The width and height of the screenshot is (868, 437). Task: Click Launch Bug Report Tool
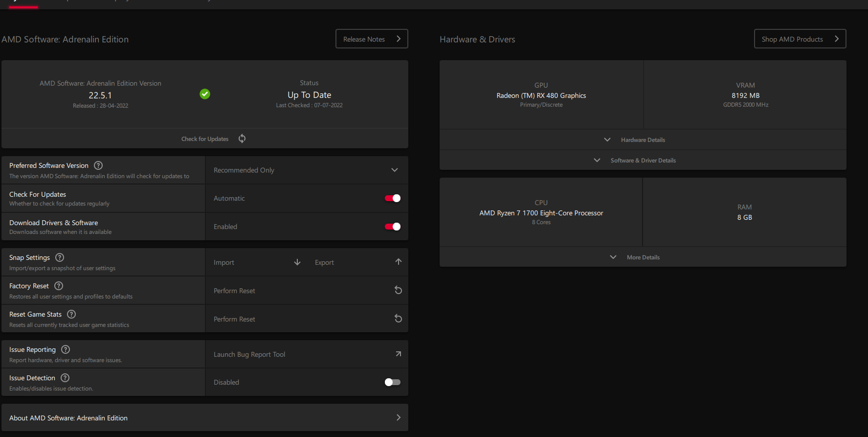(307, 354)
